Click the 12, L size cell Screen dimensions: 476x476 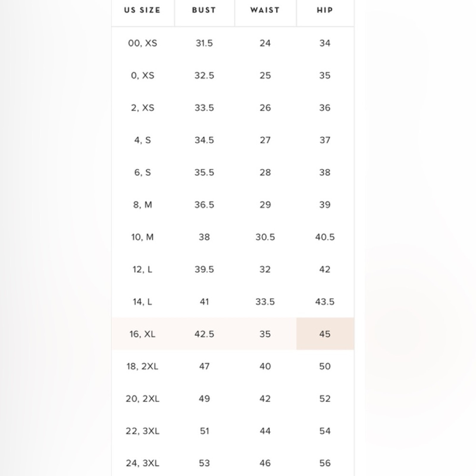coord(143,270)
